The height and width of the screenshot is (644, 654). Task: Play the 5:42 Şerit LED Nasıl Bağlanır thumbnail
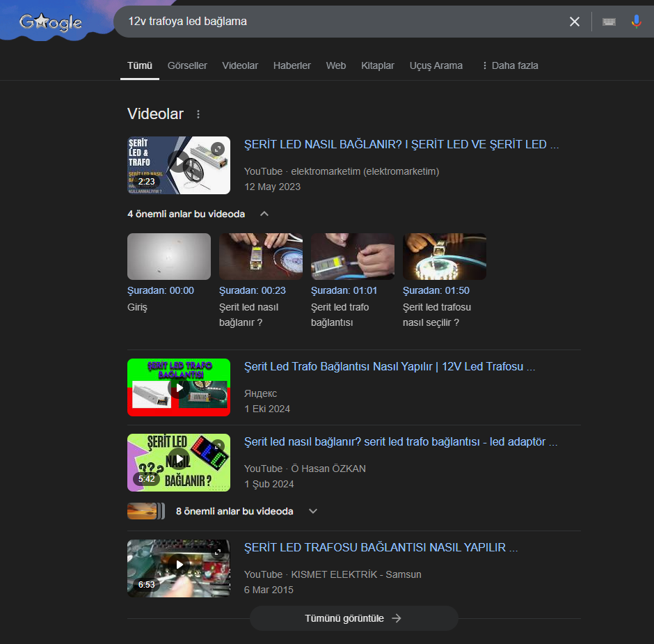pos(179,462)
